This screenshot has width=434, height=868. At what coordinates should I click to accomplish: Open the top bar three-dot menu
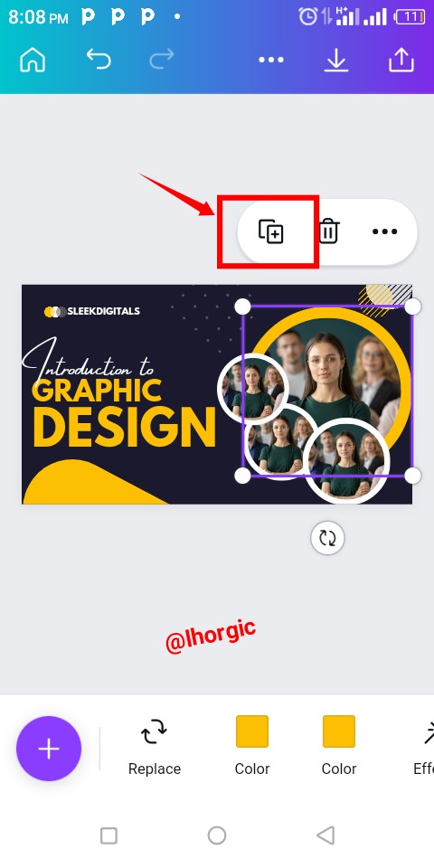(271, 60)
